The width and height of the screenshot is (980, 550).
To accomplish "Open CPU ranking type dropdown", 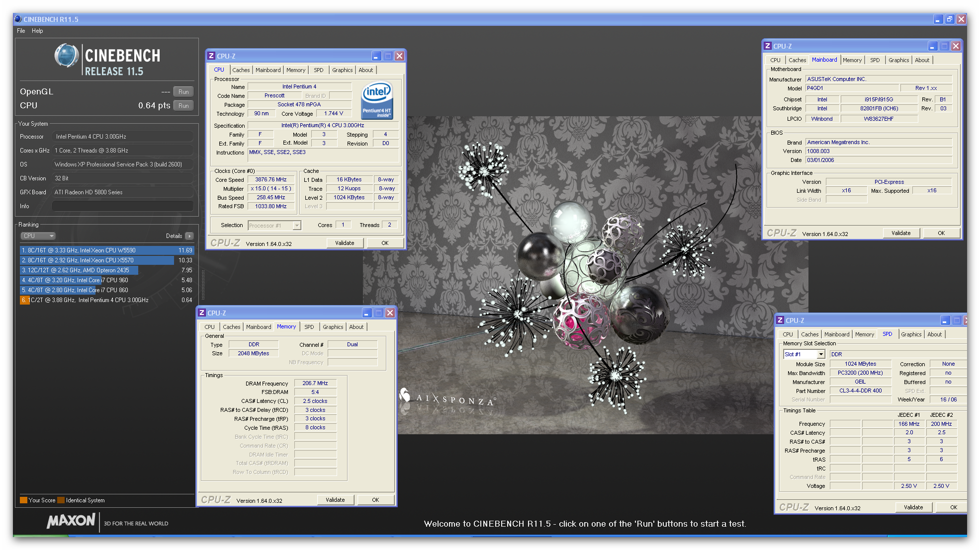I will (x=38, y=236).
